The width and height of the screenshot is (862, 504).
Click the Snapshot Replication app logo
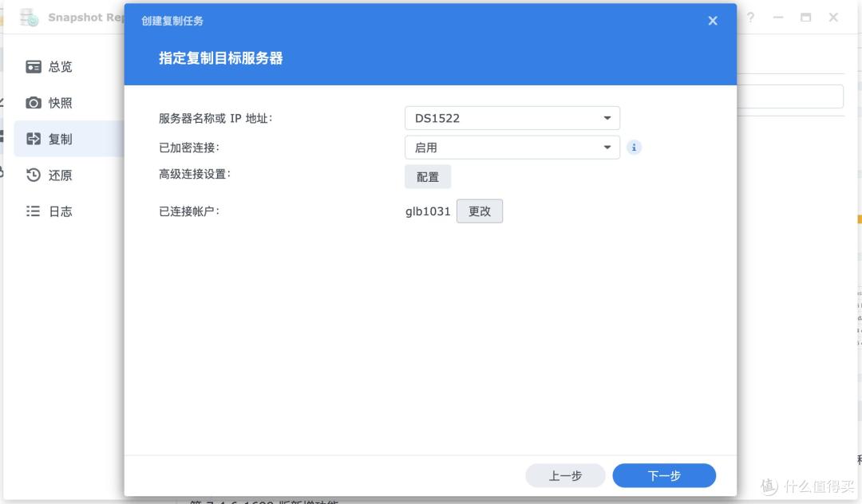tap(29, 18)
